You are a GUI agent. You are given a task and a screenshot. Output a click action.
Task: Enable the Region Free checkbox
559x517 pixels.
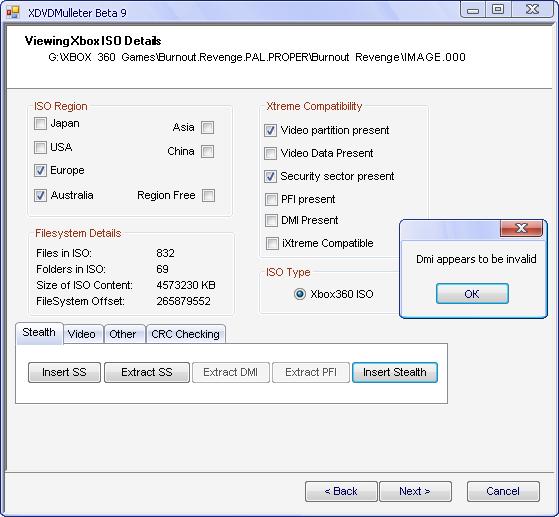(x=208, y=195)
